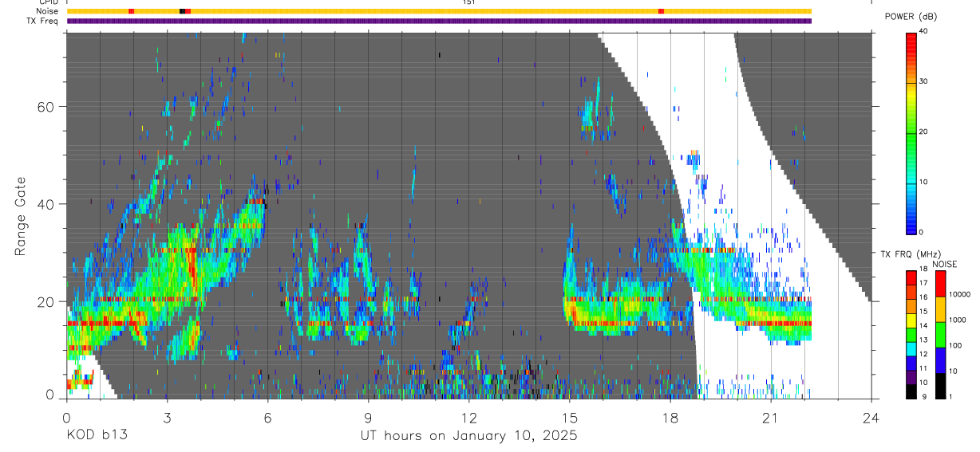Screen dimensions: 980x452
Task: Click x-axis tick label '21'
Action: (771, 418)
